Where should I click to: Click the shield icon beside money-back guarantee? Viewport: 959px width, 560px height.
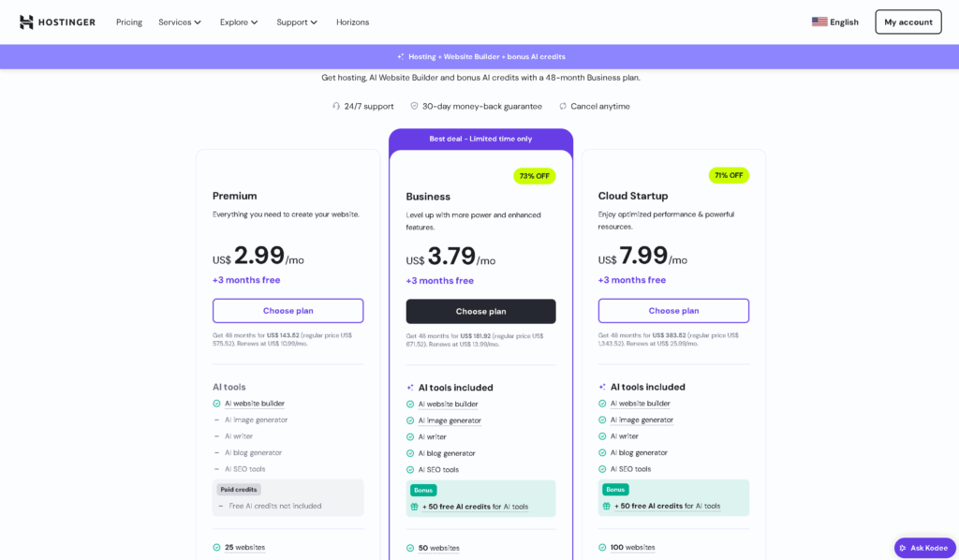414,106
